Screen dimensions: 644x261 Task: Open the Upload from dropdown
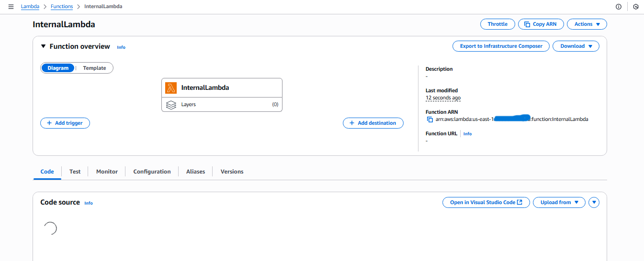coord(559,202)
